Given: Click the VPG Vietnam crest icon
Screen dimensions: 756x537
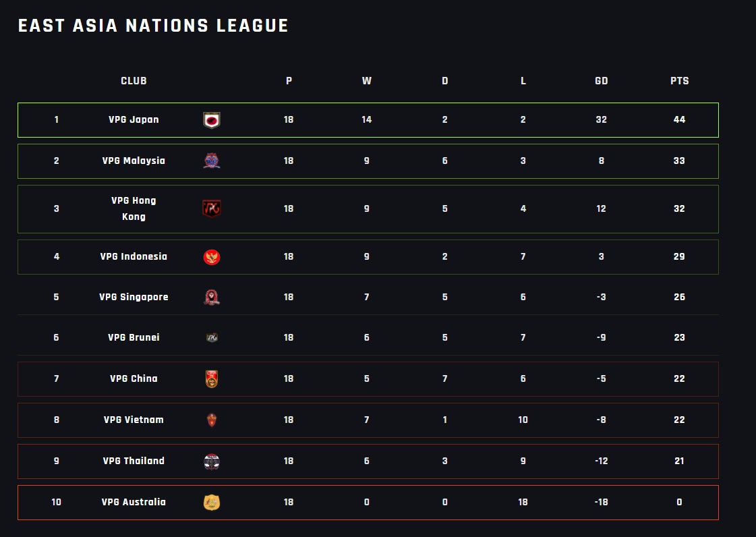Looking at the screenshot, I should [x=212, y=420].
